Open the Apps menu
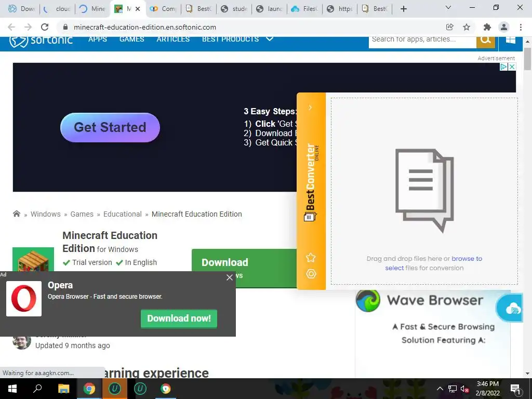Viewport: 532px width, 399px height. (x=98, y=39)
